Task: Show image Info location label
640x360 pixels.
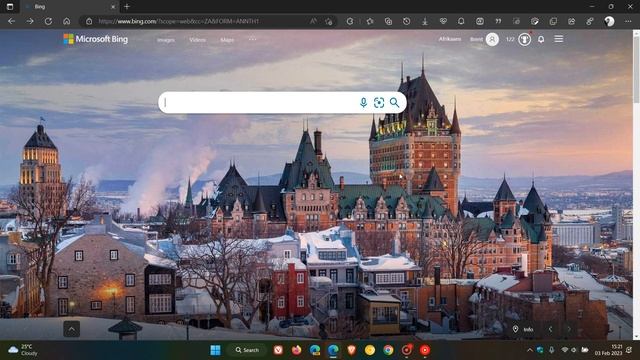Action: (x=524, y=329)
